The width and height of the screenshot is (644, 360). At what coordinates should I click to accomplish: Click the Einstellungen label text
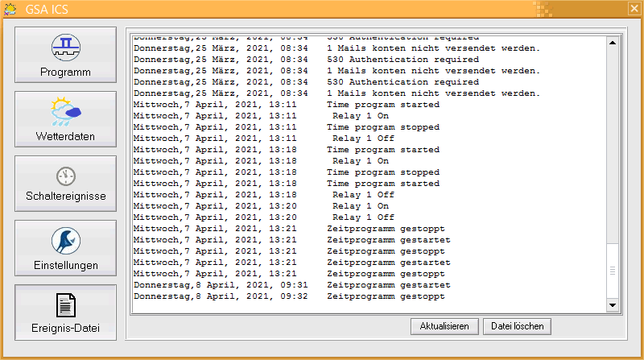click(66, 265)
